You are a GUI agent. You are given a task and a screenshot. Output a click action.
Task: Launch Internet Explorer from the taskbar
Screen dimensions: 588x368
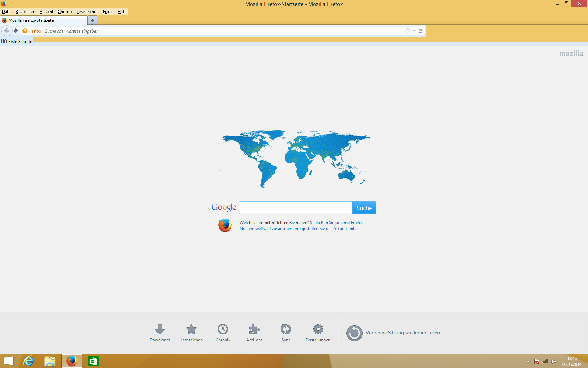pos(28,361)
